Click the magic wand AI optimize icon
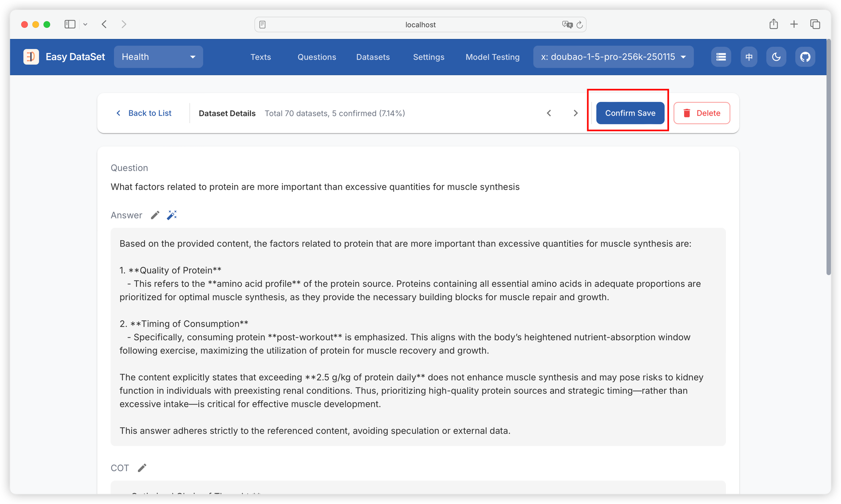This screenshot has height=504, width=841. tap(172, 215)
